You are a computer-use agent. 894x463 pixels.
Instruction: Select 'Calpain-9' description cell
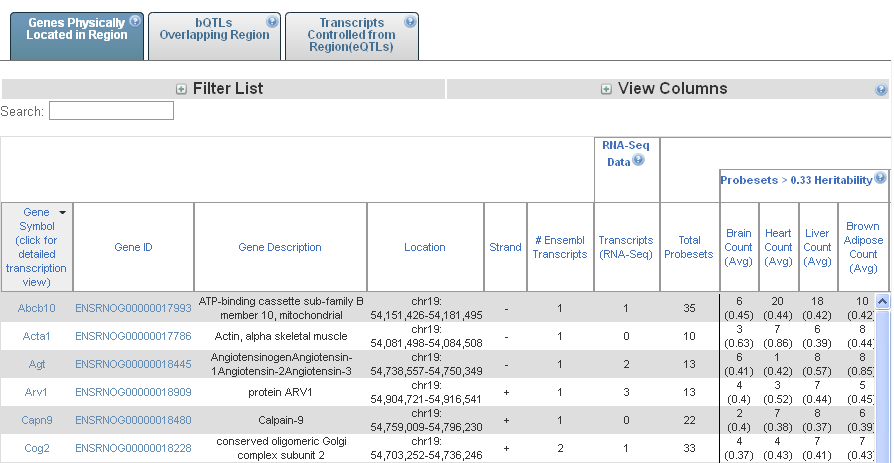click(281, 420)
